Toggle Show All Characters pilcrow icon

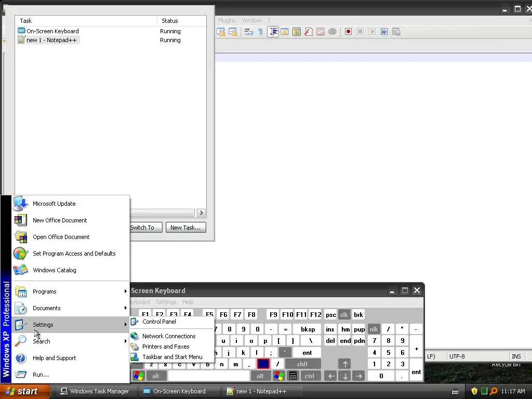261,32
